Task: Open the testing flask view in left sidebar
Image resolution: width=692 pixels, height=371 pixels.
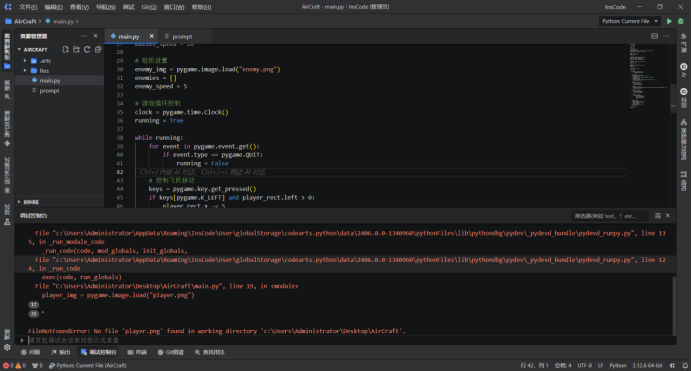Action: pyautogui.click(x=7, y=214)
